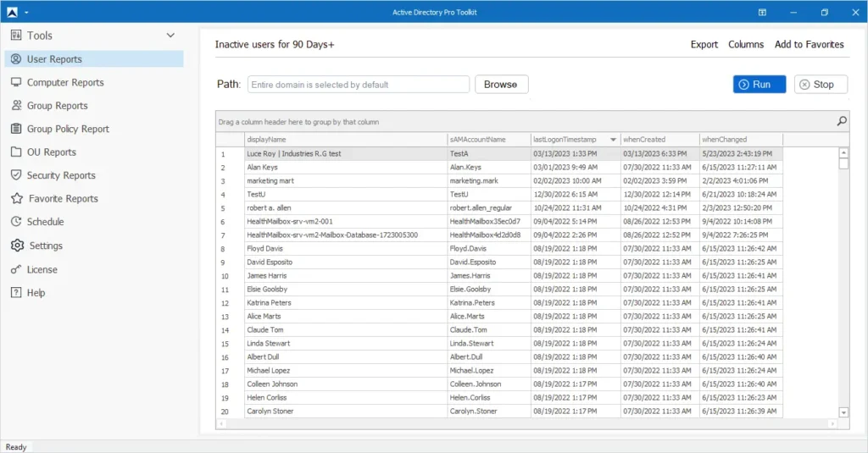Click the vertical scrollbar down arrow
The image size is (868, 453).
coord(843,412)
